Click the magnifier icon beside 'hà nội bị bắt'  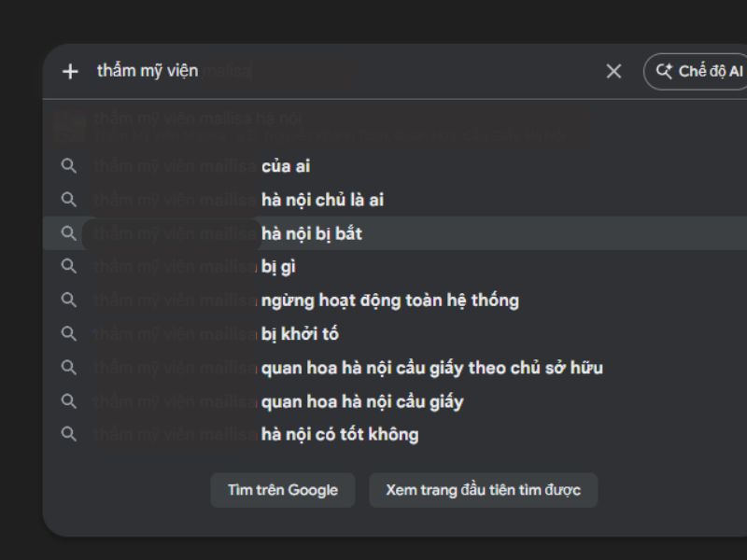(69, 232)
